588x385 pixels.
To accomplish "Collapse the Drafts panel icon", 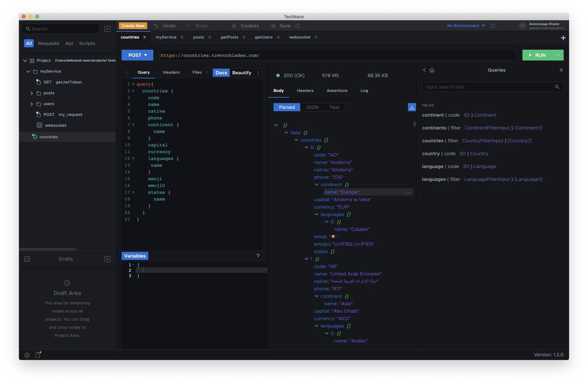I will (x=27, y=259).
